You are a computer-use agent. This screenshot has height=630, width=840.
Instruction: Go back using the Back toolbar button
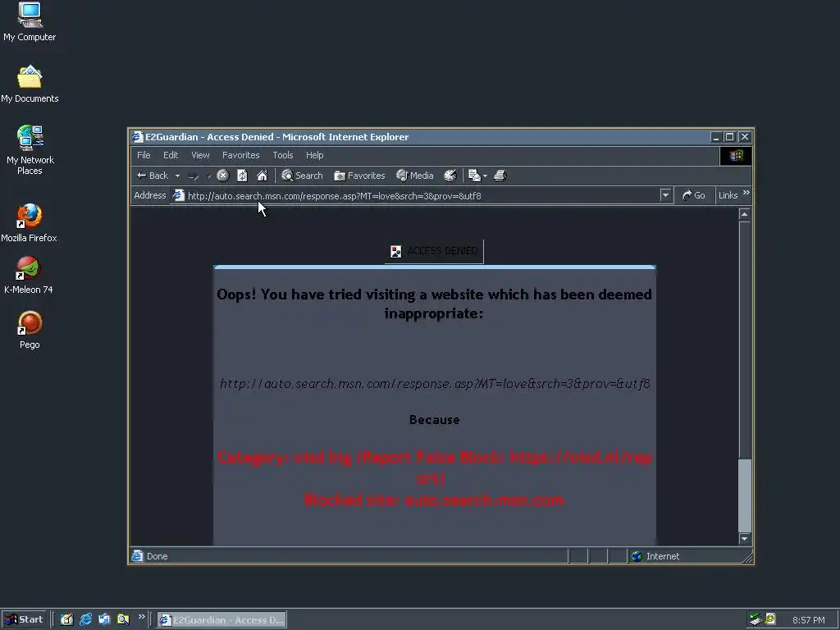[153, 176]
